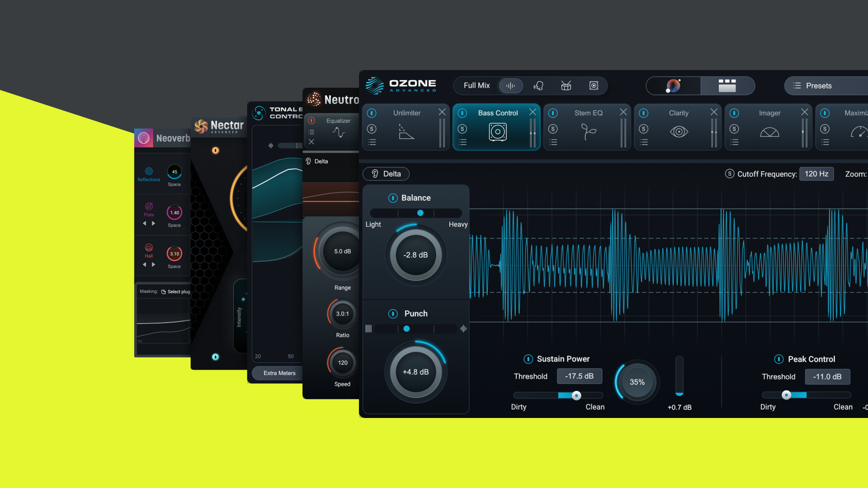
Task: Select the Clarity module tab label
Action: coord(679,113)
